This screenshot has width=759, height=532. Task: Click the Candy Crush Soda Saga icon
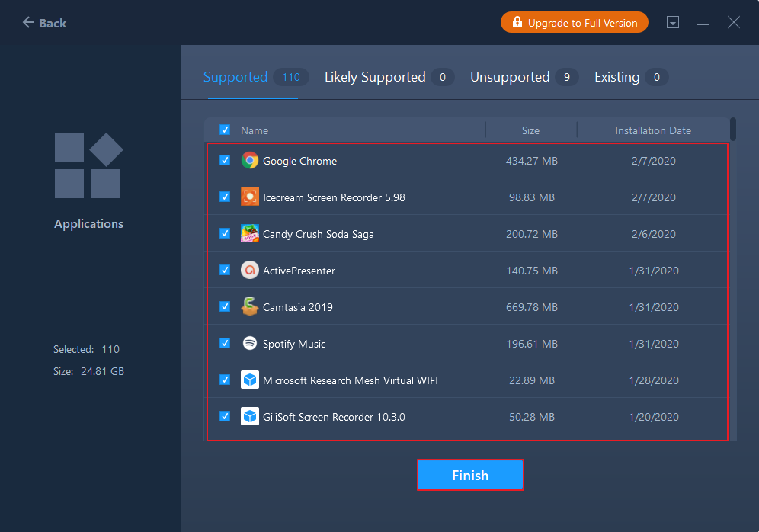coord(250,234)
